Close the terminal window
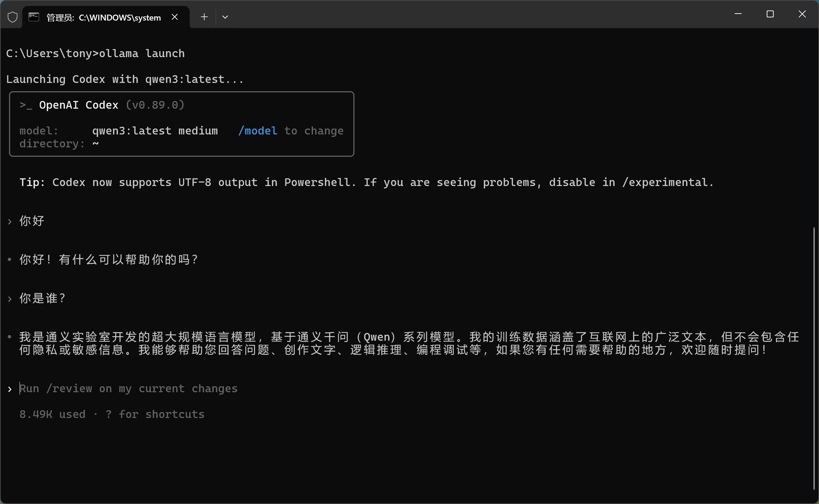Screen dimensions: 819x504 click(802, 14)
